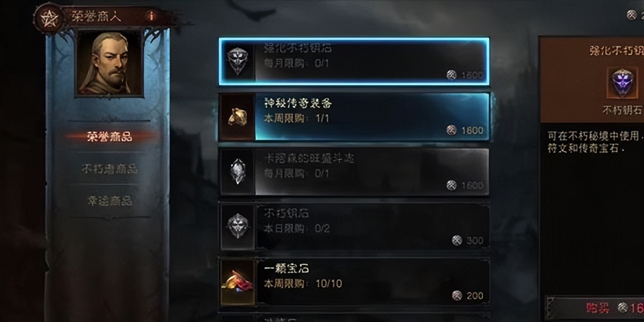Select the 神秘传奇装备 shop row

pyautogui.click(x=354, y=116)
